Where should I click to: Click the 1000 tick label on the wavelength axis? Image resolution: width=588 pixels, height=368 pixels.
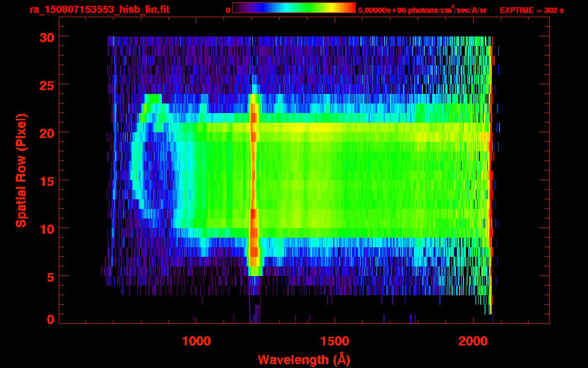click(196, 341)
